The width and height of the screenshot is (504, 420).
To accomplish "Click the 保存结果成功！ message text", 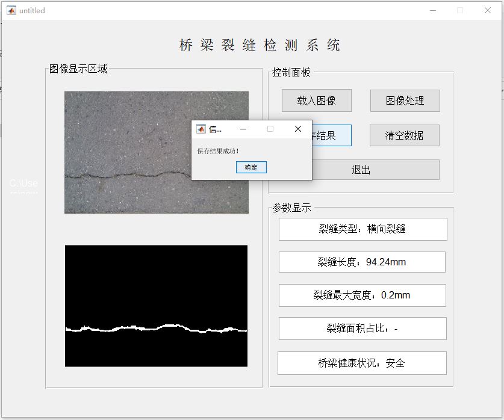I will tap(218, 151).
